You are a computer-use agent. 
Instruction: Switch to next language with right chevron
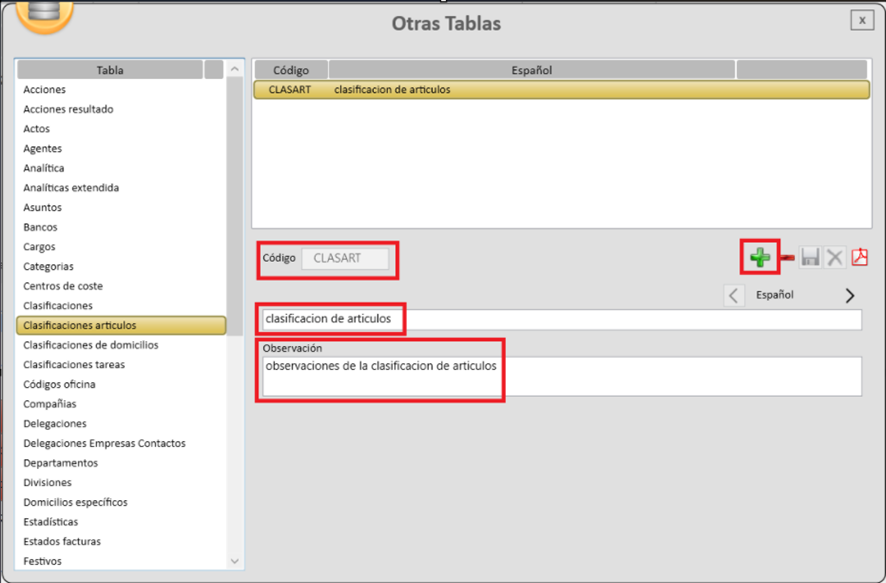[850, 295]
